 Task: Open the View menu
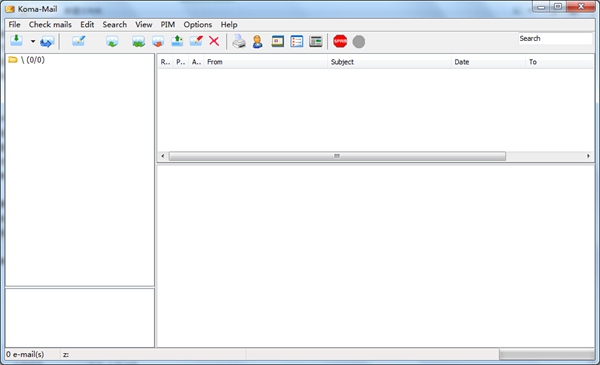tap(143, 24)
